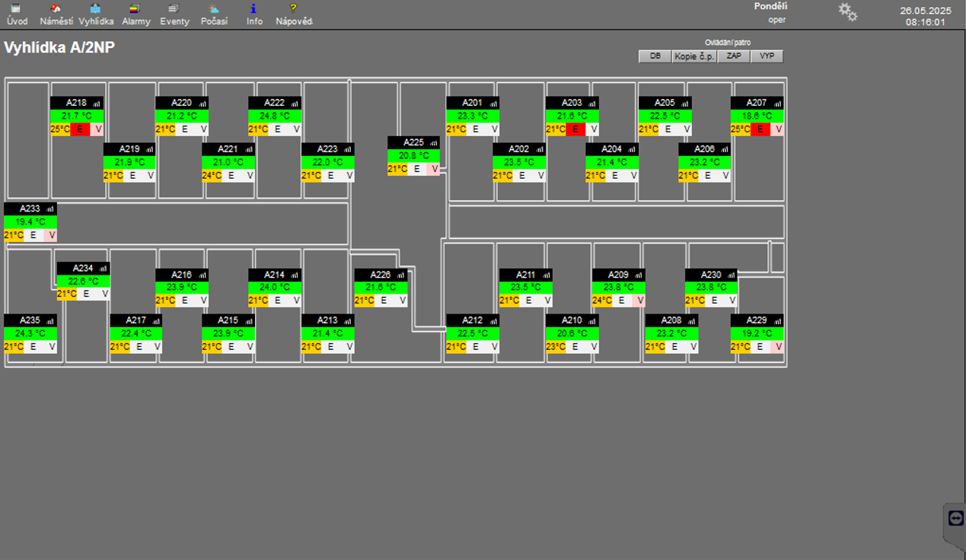Viewport: 966px width, 560px height.
Task: Toggle the red E indicator in room A203
Action: point(575,129)
